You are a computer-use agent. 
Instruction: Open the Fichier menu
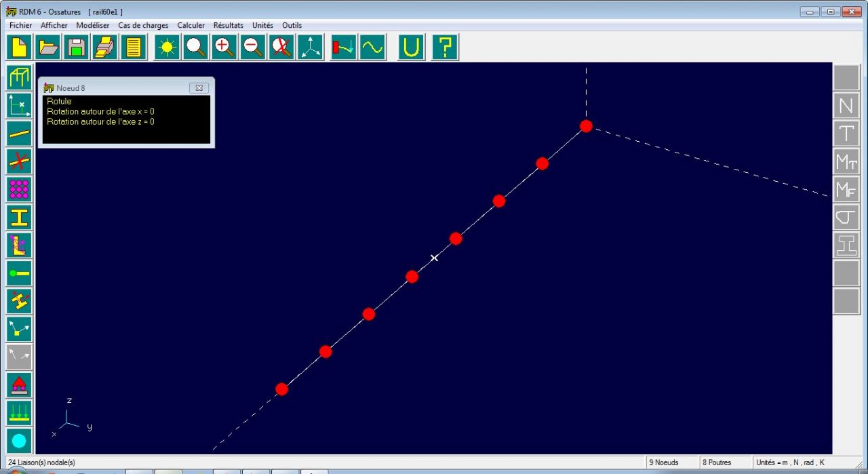tap(21, 25)
